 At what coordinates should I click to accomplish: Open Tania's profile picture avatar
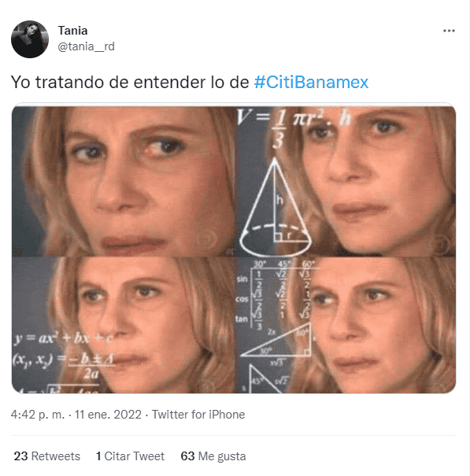(30, 39)
